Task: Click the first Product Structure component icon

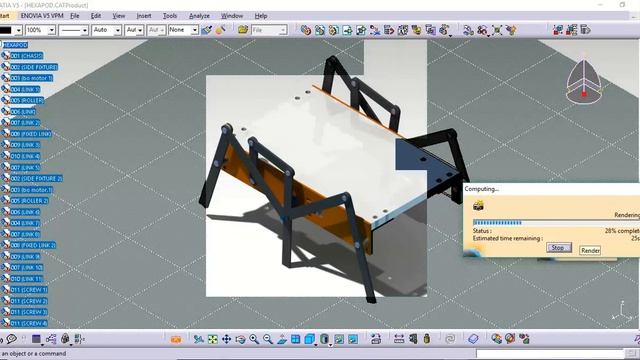Action: tap(306, 30)
